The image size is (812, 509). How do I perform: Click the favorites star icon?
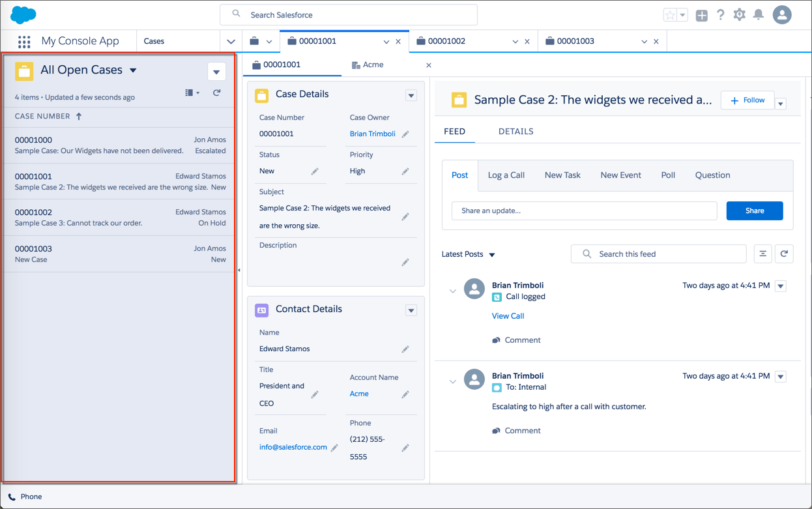coord(669,14)
